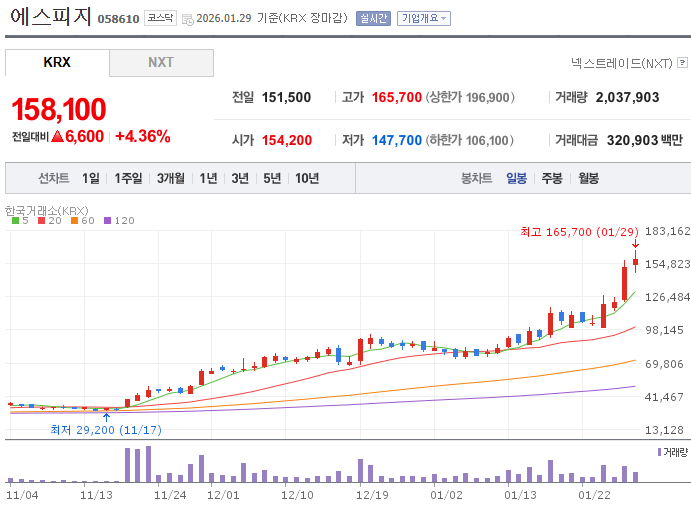Click the 저가 value 147,700

(397, 140)
